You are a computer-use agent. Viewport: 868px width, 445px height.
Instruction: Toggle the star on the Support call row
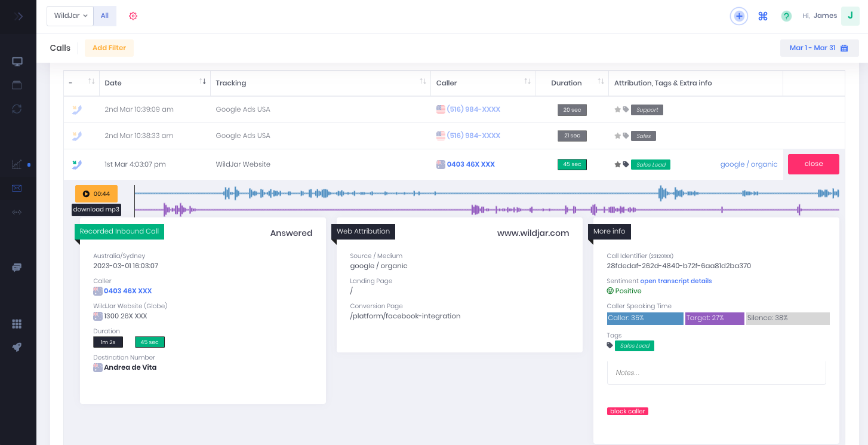[617, 109]
